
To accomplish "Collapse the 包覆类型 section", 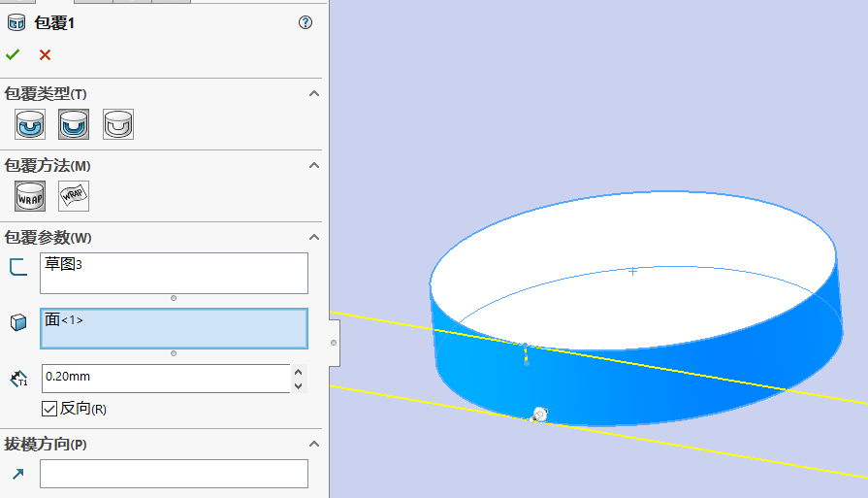I will tap(313, 93).
